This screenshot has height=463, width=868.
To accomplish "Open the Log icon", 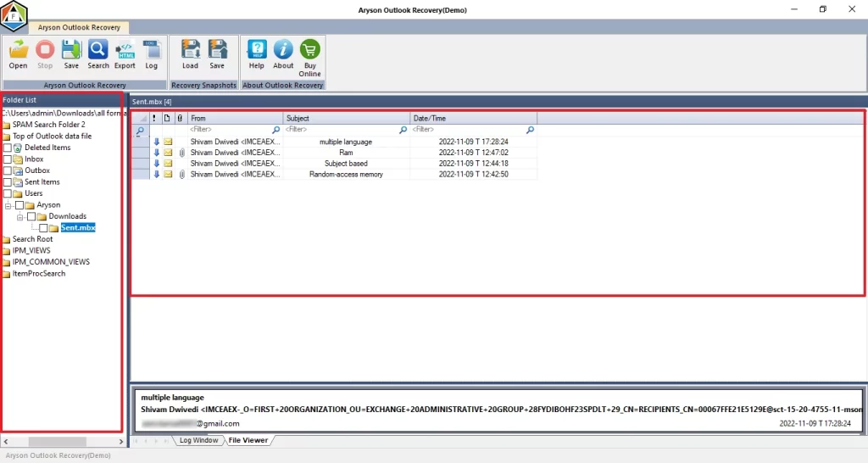I will pos(151,50).
